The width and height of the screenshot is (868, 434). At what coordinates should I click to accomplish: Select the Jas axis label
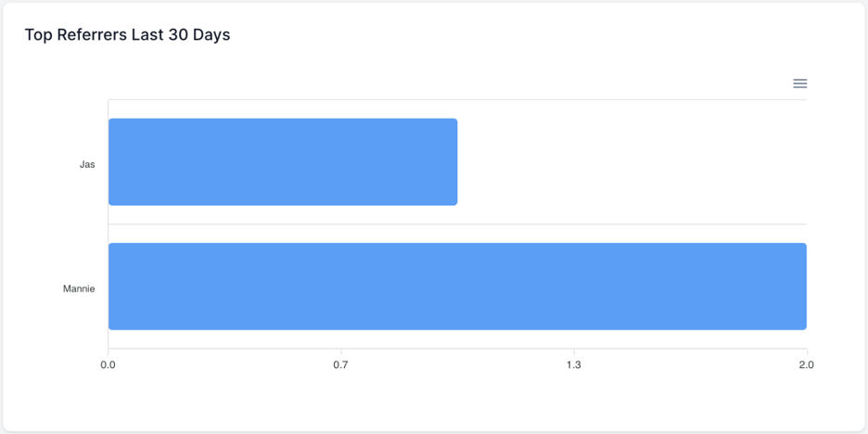87,164
